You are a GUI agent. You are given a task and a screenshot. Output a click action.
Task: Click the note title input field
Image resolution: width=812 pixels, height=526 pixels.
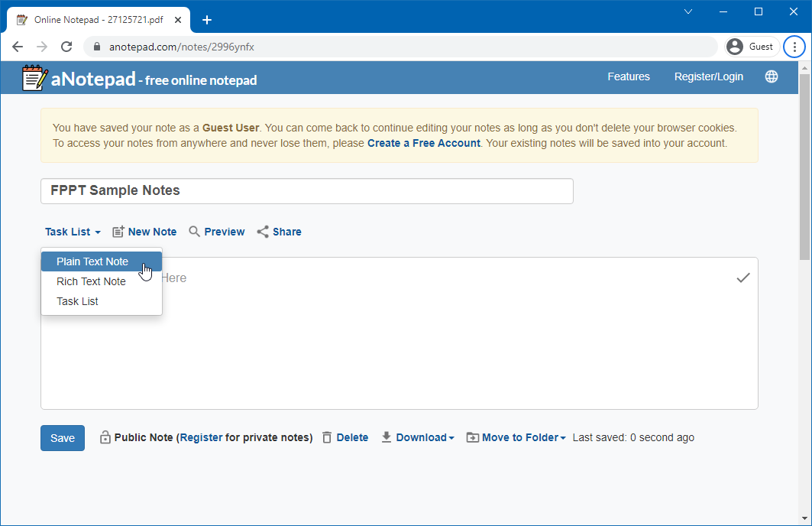click(306, 191)
